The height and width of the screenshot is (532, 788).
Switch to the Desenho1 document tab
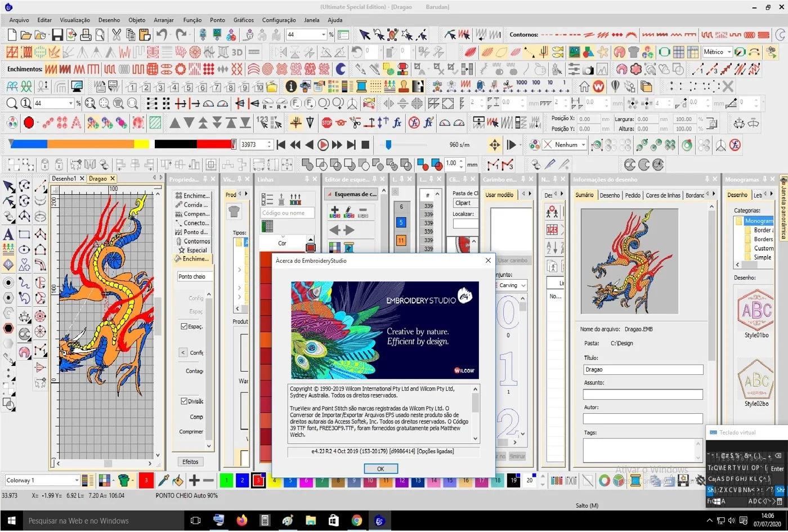point(64,178)
